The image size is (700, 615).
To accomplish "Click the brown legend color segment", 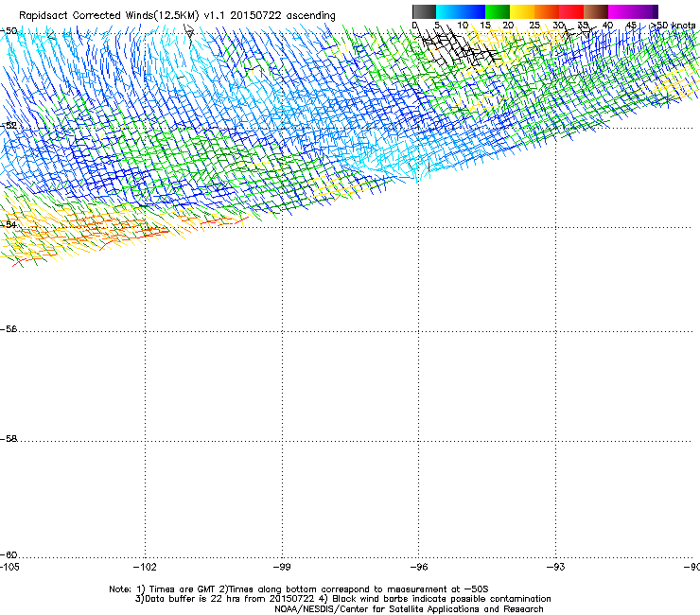I will tap(596, 11).
